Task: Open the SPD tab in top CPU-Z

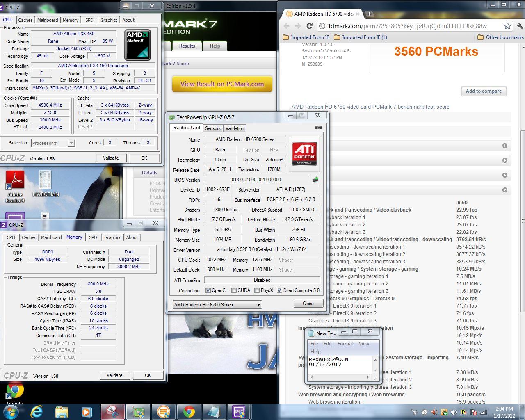Action: [89, 20]
